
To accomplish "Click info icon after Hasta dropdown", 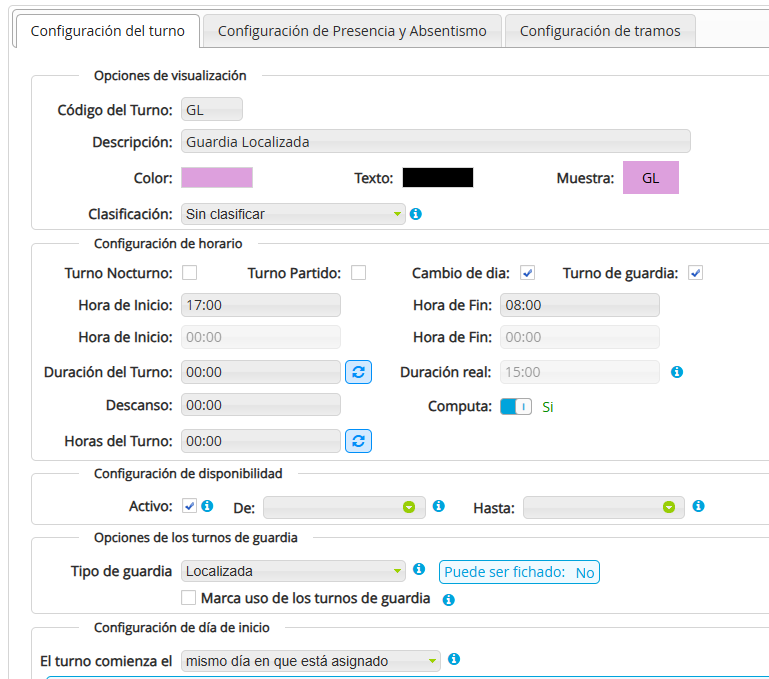I will coord(698,506).
